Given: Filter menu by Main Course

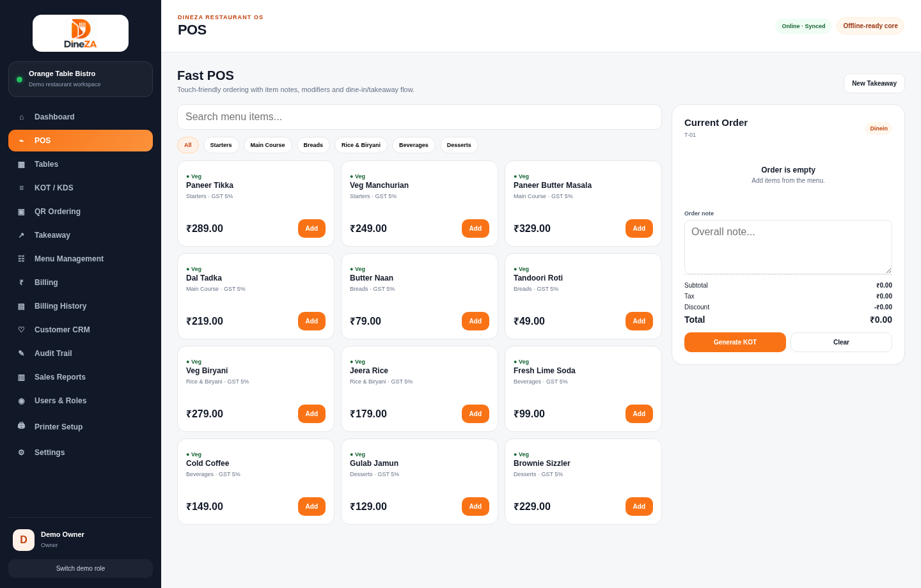Looking at the screenshot, I should [x=268, y=145].
